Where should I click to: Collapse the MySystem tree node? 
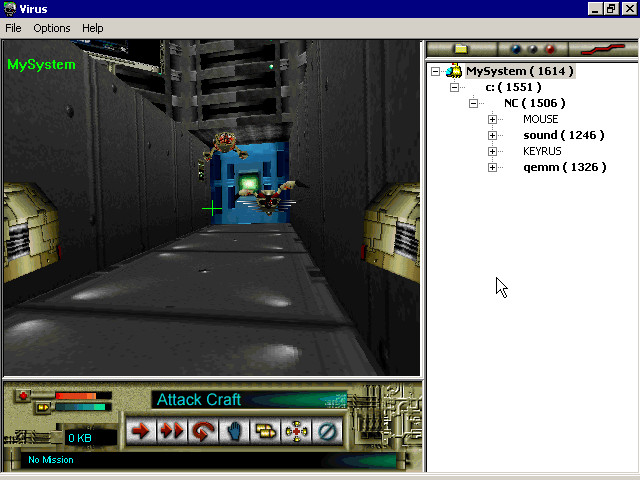(436, 71)
